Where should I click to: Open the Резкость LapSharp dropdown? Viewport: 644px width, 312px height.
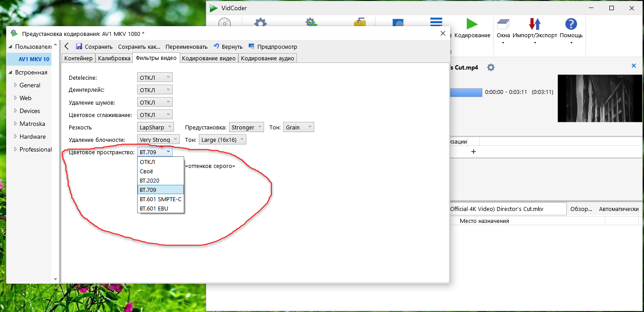pos(155,127)
